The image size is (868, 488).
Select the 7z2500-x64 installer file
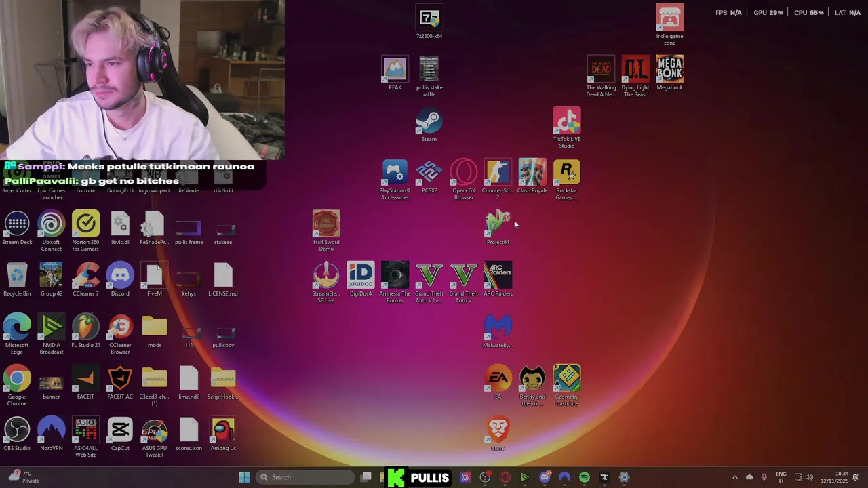pos(429,22)
